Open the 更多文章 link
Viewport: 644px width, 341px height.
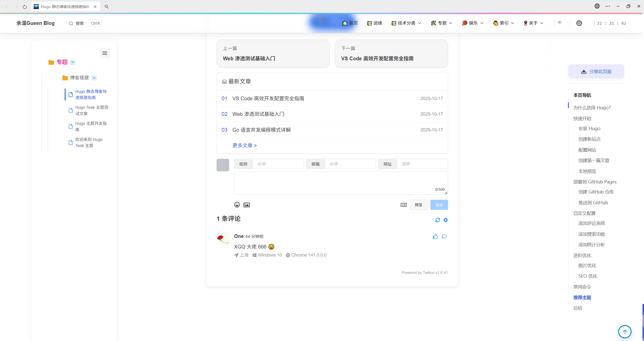coord(244,145)
